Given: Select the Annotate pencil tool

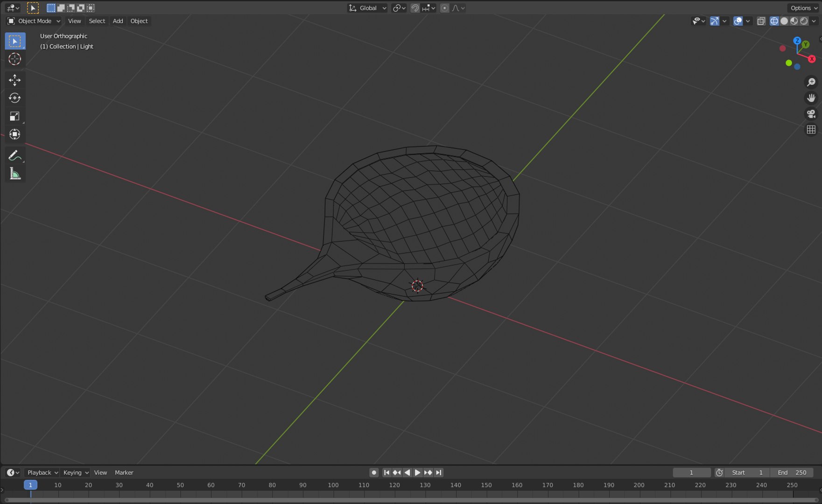Looking at the screenshot, I should tap(15, 155).
